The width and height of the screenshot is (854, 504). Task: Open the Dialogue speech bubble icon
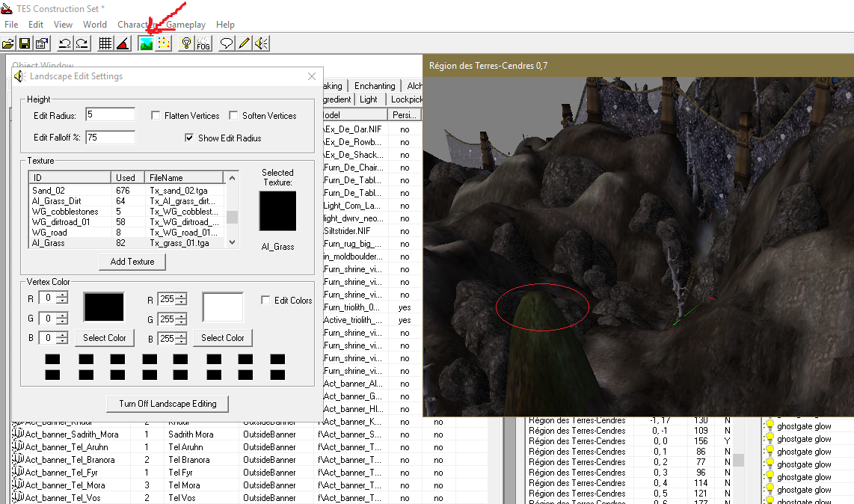point(226,43)
